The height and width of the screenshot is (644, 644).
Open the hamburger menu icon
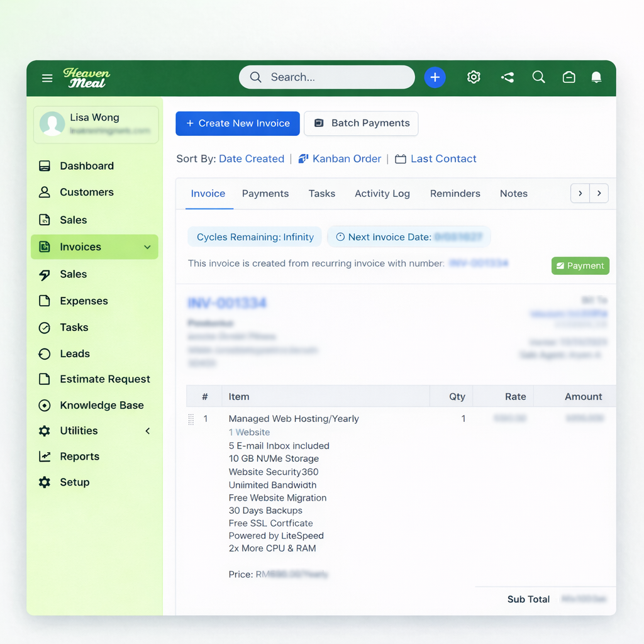[x=47, y=78]
